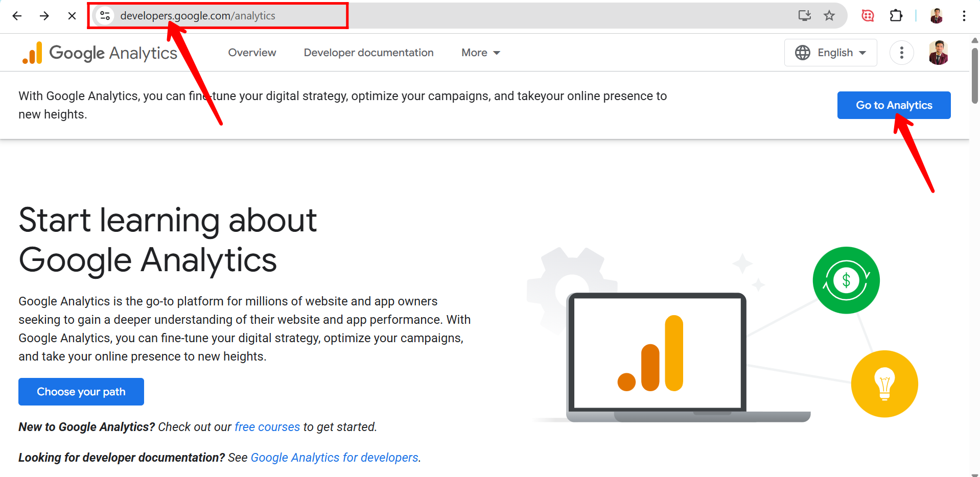This screenshot has width=980, height=477.
Task: Open site information icon in address bar
Action: click(x=105, y=16)
